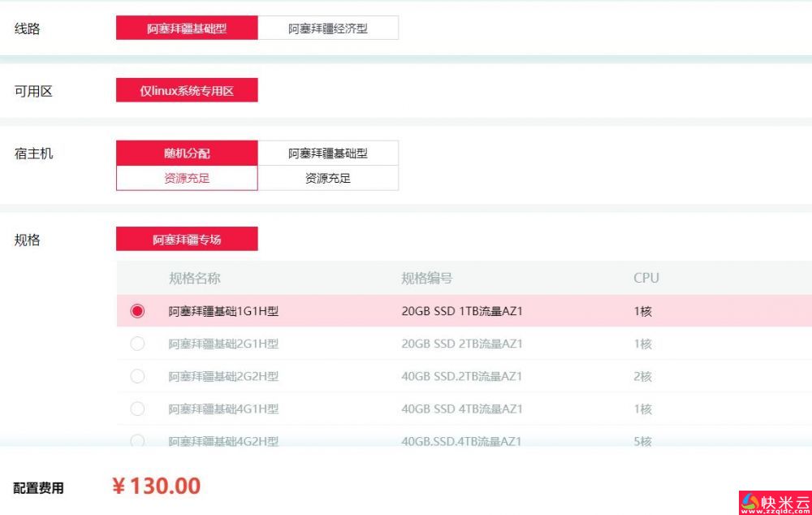
Task: Choose 仅linux系统专用区 availability zone
Action: (187, 90)
